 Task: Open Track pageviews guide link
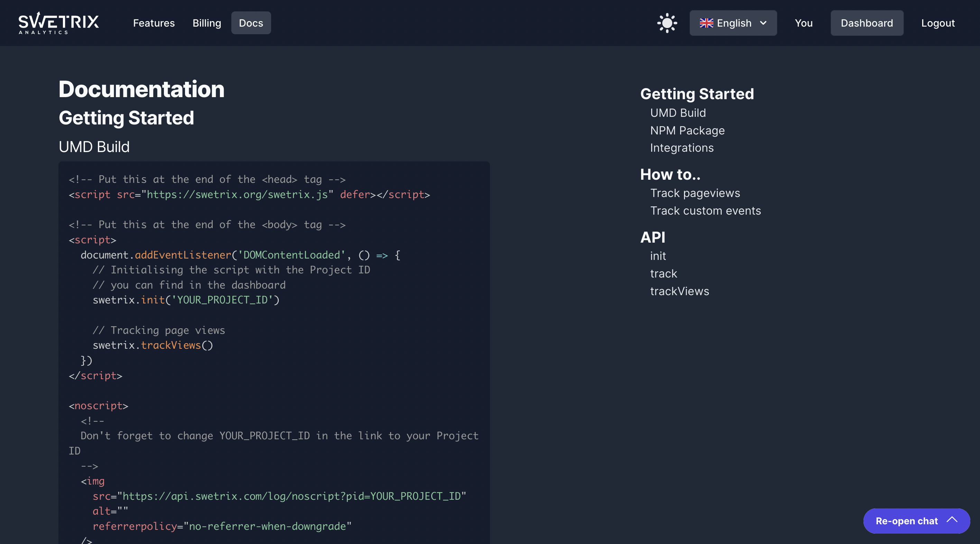point(695,193)
